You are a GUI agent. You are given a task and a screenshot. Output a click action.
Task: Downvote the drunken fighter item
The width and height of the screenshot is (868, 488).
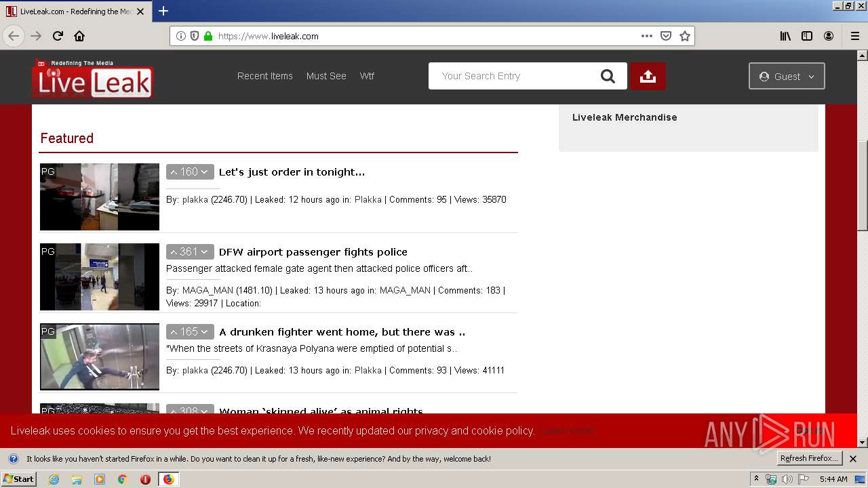pos(204,332)
